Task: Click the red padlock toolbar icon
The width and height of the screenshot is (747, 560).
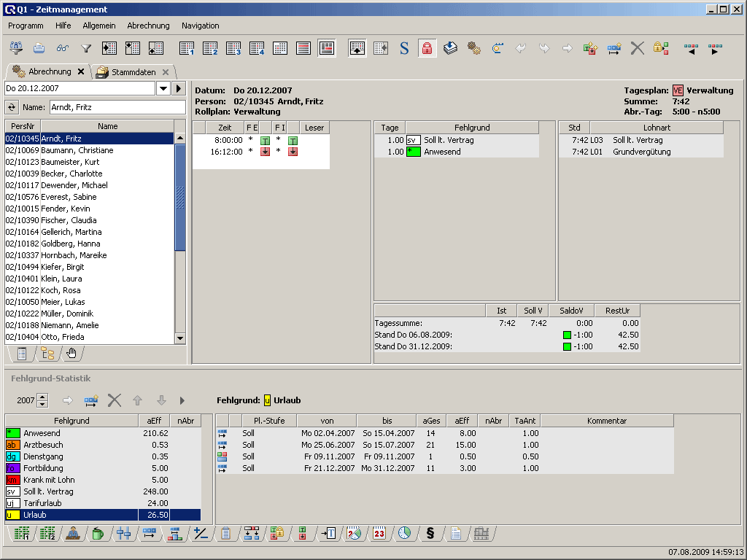Action: tap(427, 49)
